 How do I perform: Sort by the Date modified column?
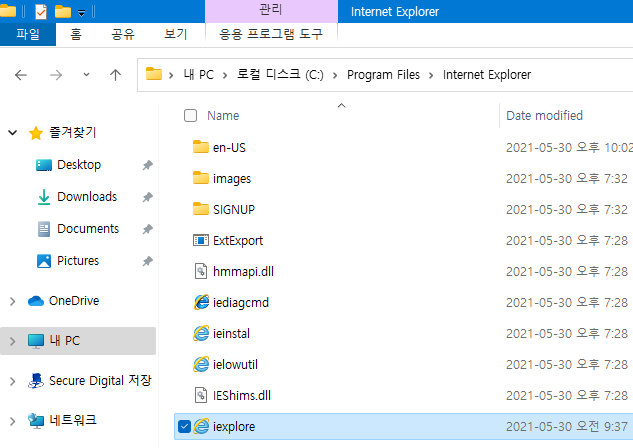pos(545,116)
